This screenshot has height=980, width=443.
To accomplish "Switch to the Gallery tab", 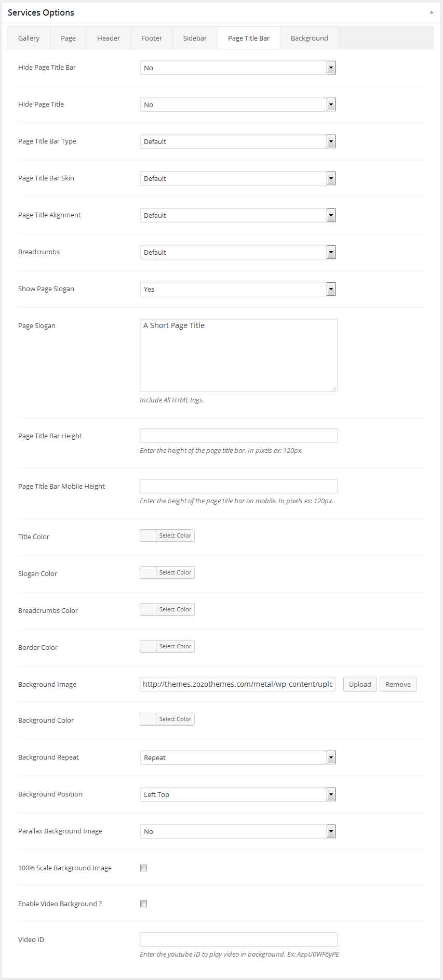I will coord(29,38).
